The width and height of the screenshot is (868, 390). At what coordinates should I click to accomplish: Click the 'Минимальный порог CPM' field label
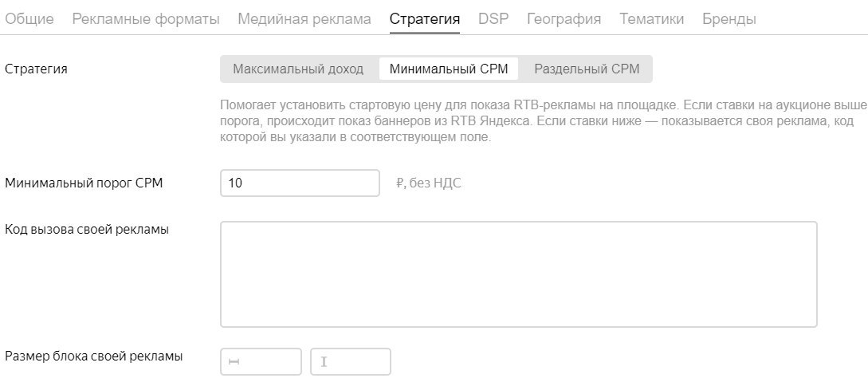point(84,183)
